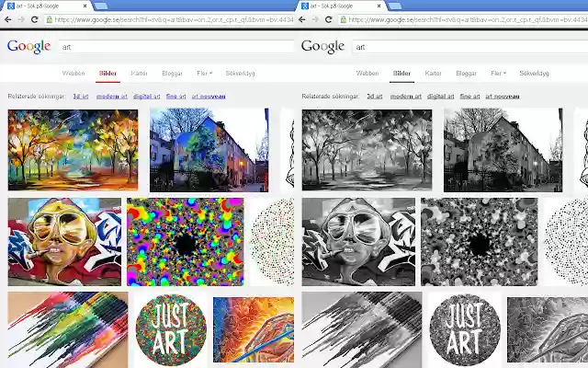Open the grayscale melted crayons thumbnail
Image resolution: width=588 pixels, height=368 pixels.
pyautogui.click(x=362, y=329)
